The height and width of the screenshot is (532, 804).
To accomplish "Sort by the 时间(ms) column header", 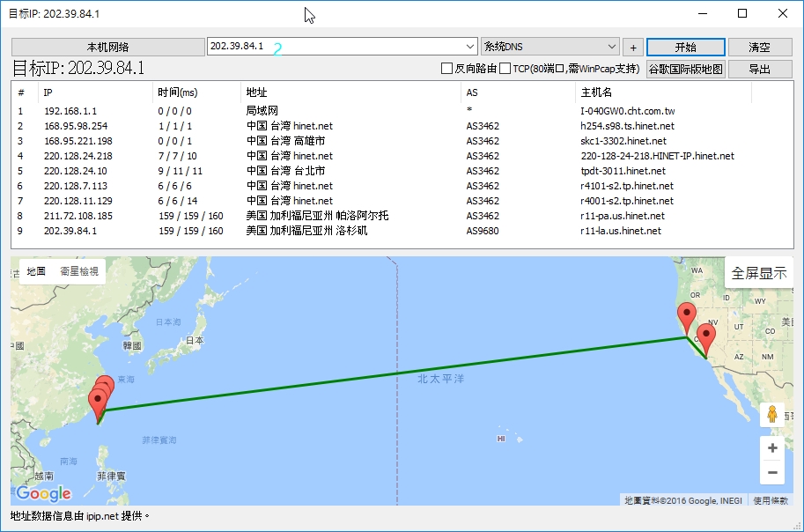I will 196,92.
